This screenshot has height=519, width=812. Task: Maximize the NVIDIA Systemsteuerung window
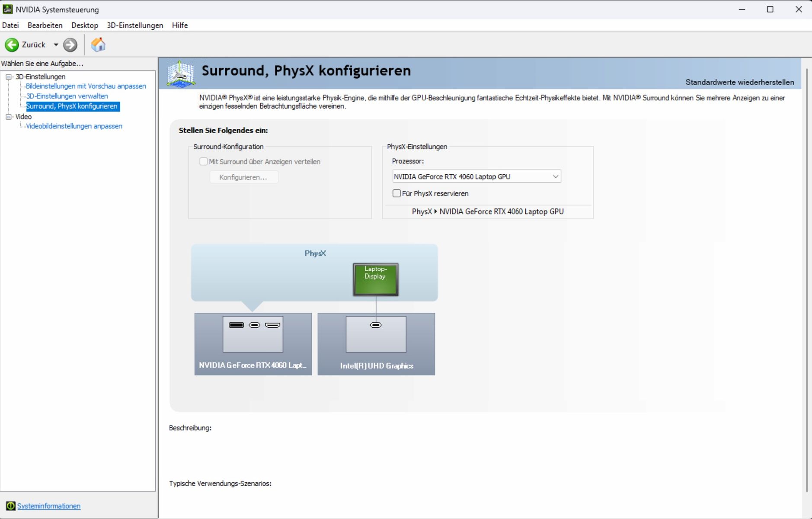(x=770, y=9)
